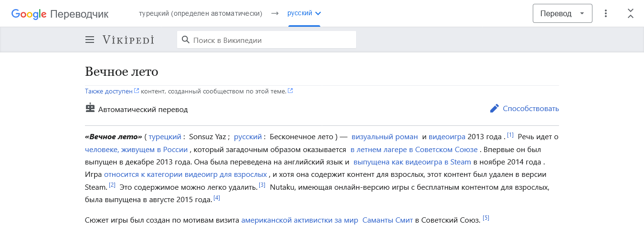Open the Саманты Смит link

click(388, 220)
